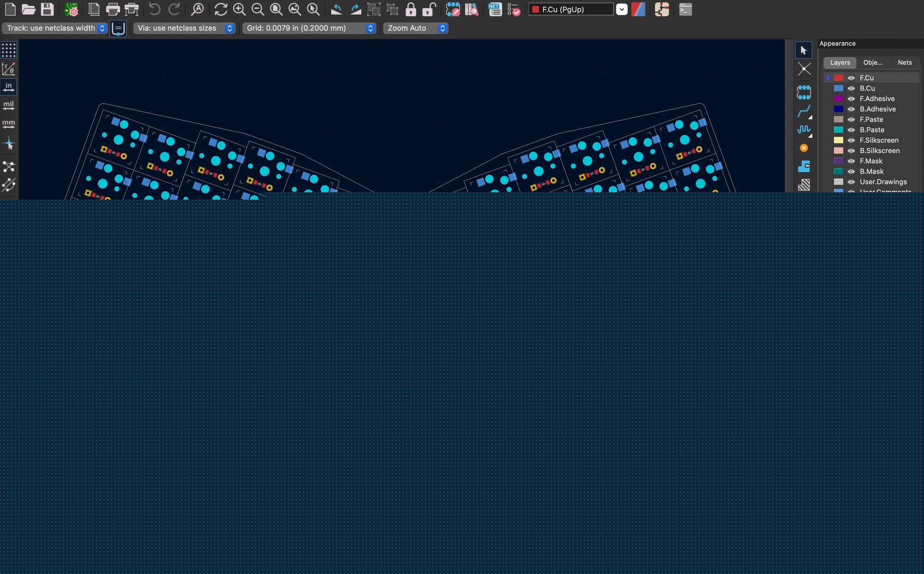Switch to the Layers tab
Screen dimensions: 924x574
840,62
